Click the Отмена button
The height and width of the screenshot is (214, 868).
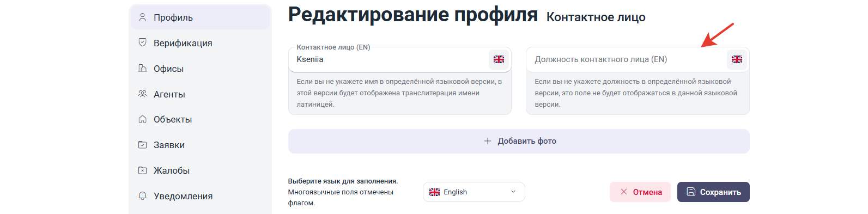[x=640, y=192]
